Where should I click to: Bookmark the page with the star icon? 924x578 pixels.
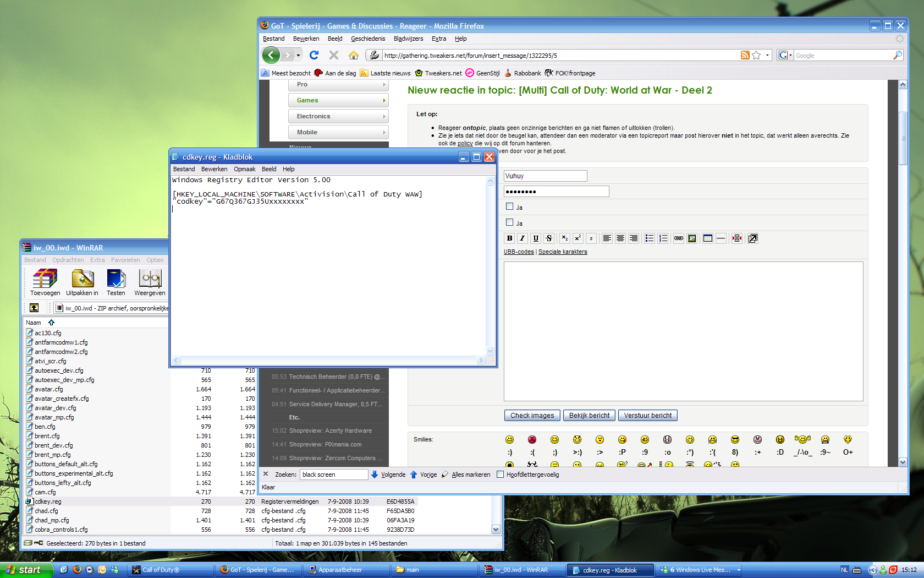756,55
